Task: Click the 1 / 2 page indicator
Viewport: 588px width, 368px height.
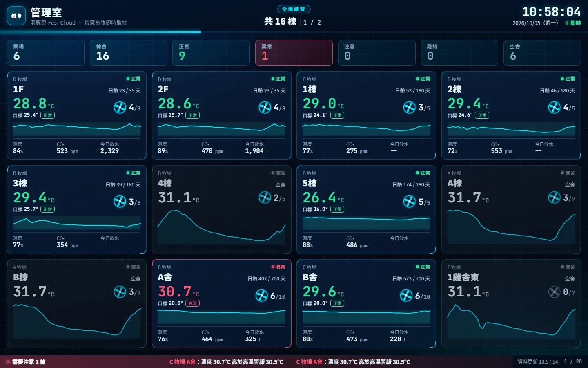Action: click(312, 22)
